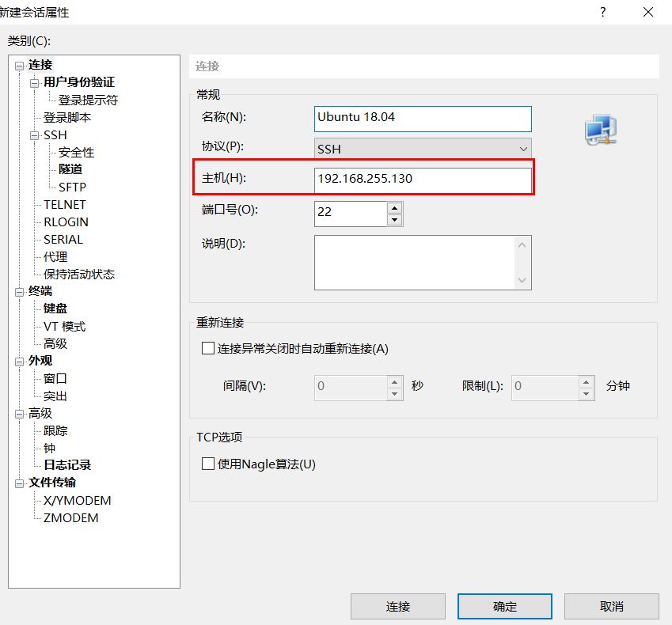Select the TELNET category
Image resolution: width=672 pixels, height=625 pixels.
[64, 204]
